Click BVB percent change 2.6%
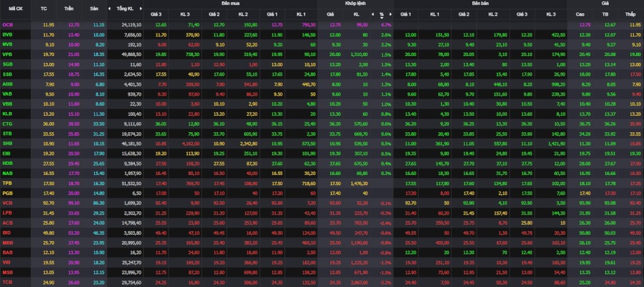644x287 pixels. click(x=386, y=35)
